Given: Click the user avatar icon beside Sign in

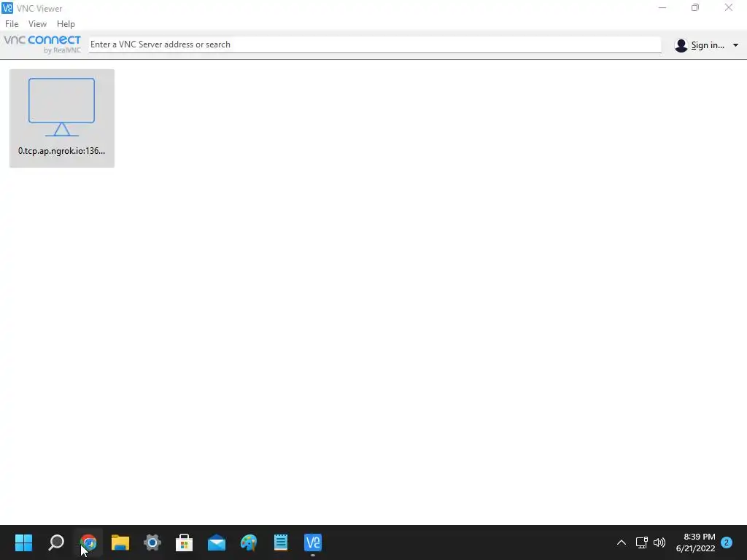Looking at the screenshot, I should pos(681,45).
